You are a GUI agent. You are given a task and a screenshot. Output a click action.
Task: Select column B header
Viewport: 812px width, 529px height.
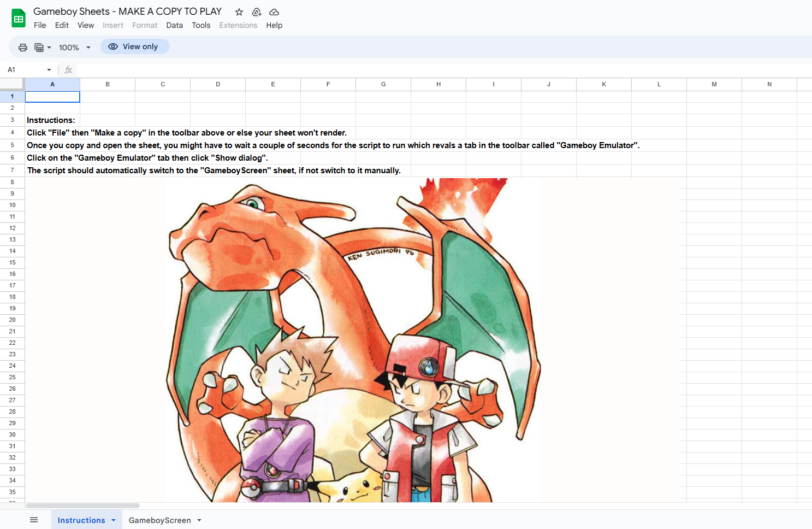pyautogui.click(x=108, y=84)
